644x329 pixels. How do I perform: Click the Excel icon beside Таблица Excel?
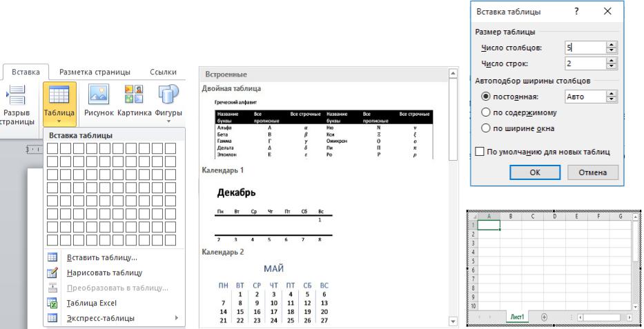(52, 303)
